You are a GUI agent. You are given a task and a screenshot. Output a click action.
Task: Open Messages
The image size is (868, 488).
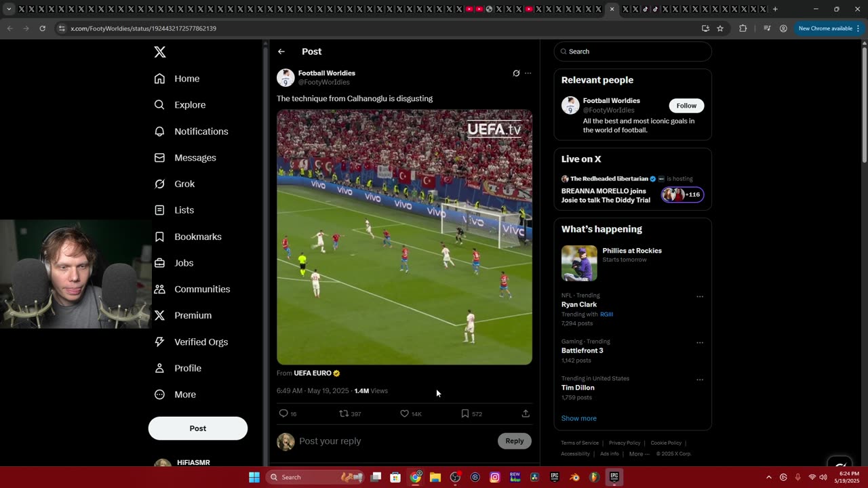point(185,158)
